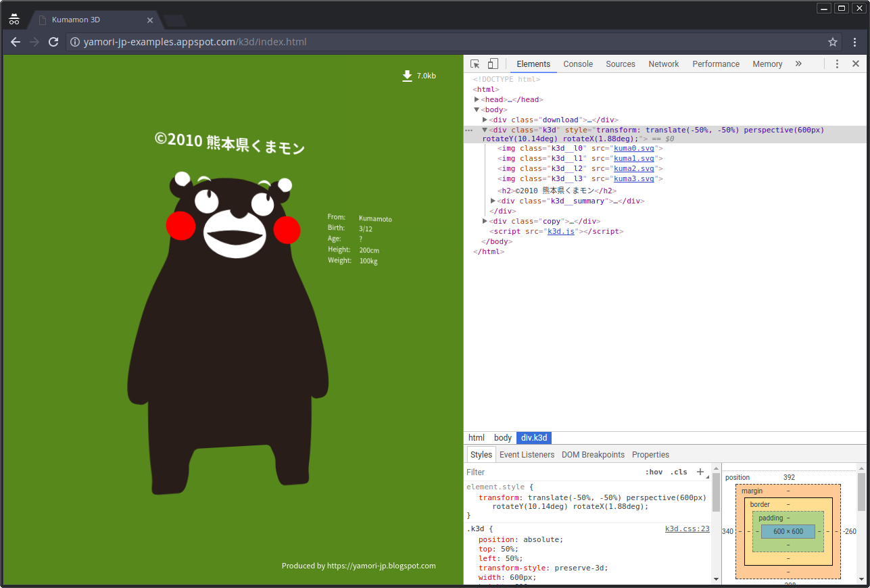Expand the div class download node

coord(485,120)
